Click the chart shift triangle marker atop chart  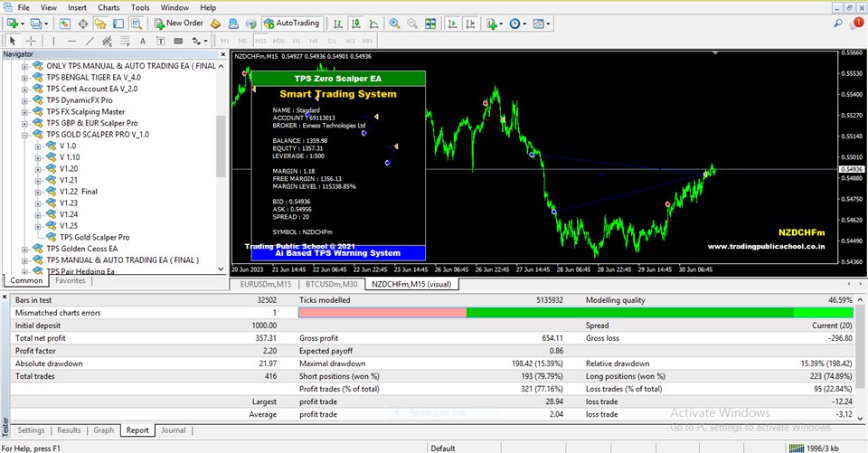[x=715, y=53]
